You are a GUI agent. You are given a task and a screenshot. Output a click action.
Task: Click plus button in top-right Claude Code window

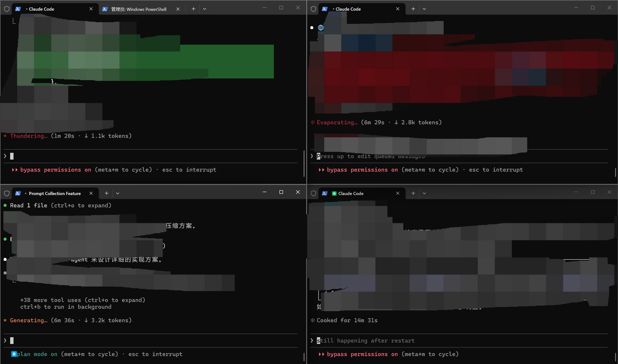click(413, 9)
